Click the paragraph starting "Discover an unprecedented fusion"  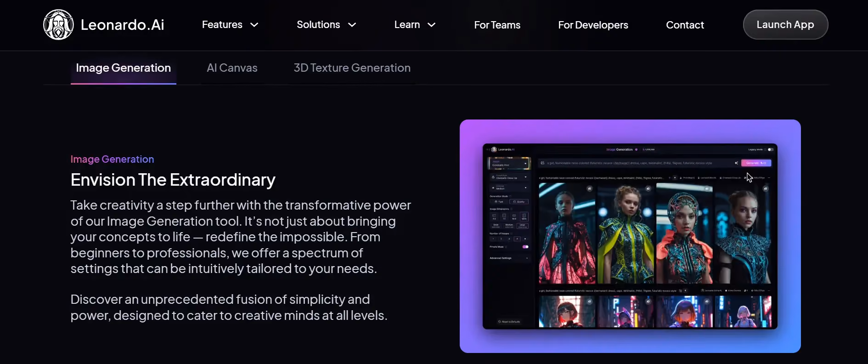pyautogui.click(x=229, y=307)
